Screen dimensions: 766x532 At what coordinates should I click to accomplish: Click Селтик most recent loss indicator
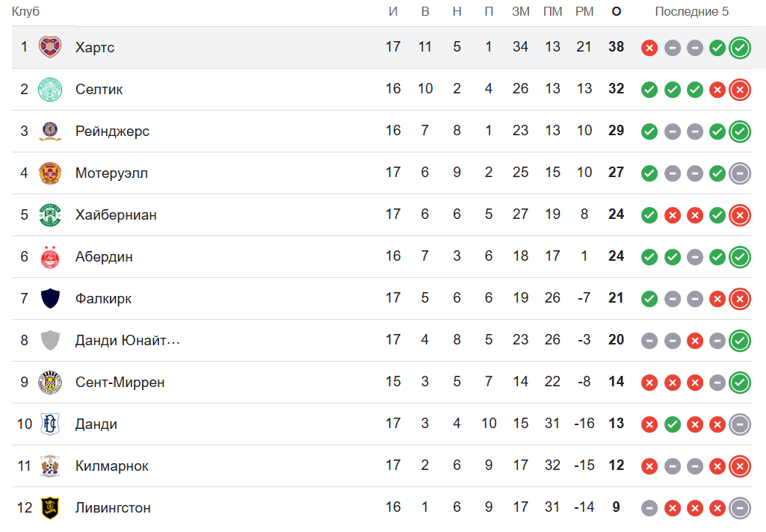(x=740, y=90)
